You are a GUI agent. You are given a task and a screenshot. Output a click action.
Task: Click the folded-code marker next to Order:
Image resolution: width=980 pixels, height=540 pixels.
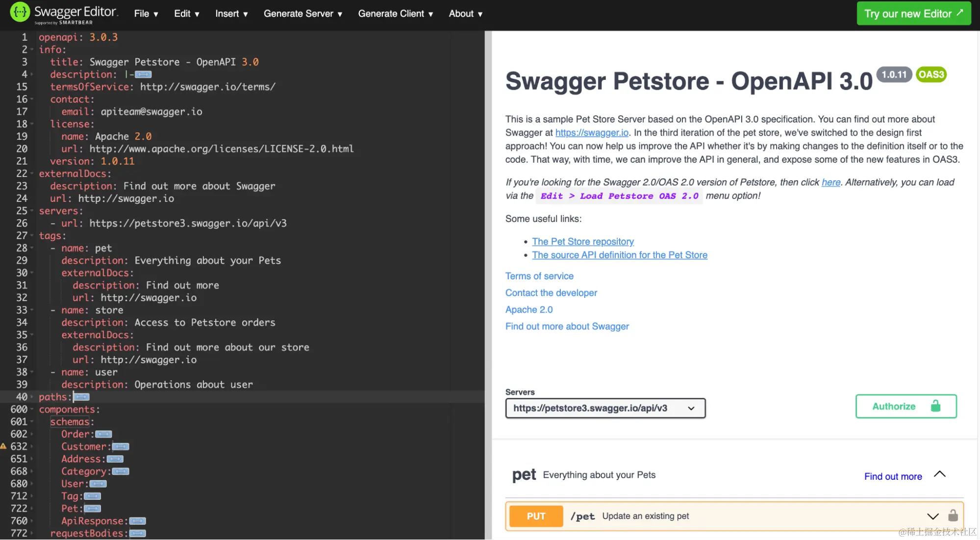coord(103,434)
